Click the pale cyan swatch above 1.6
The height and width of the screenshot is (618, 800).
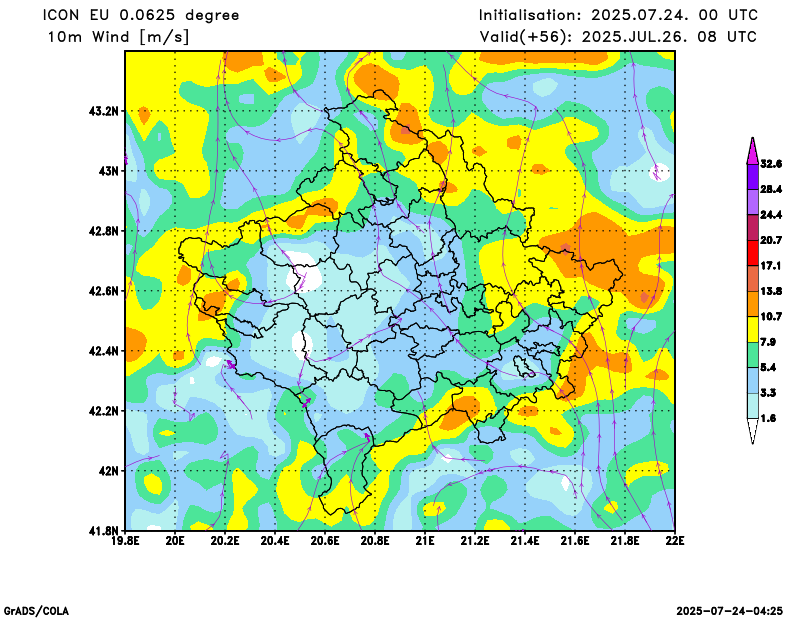(753, 406)
